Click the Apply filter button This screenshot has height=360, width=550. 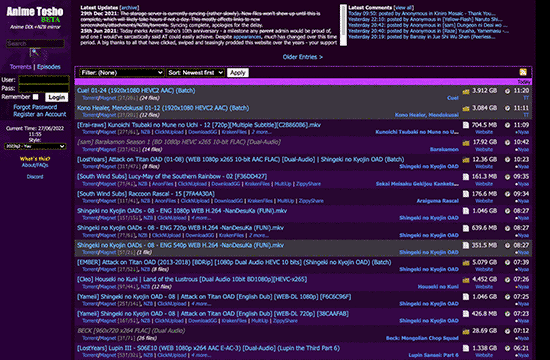click(x=237, y=73)
